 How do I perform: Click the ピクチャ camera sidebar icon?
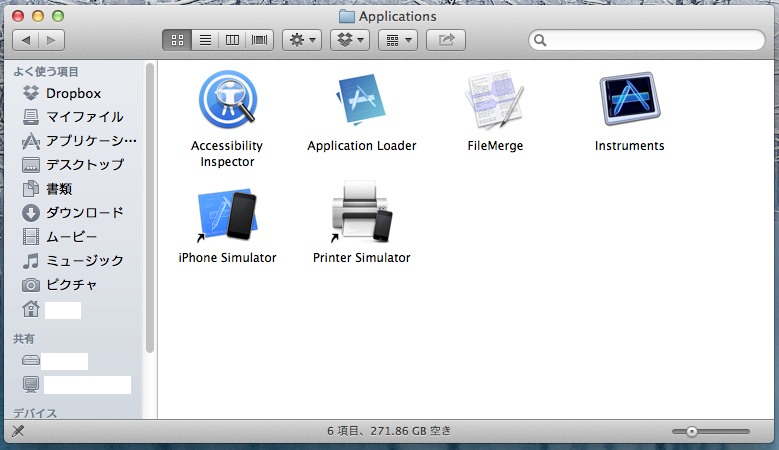(x=31, y=285)
